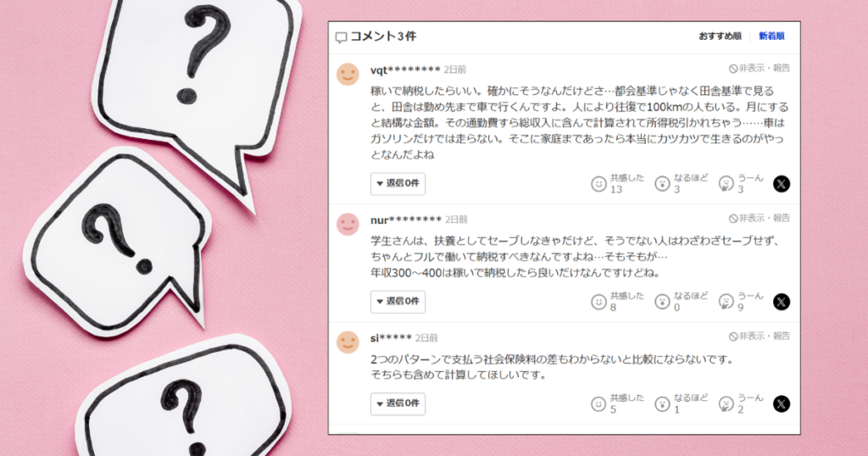
Task: Expand 返信0件 under vqt's comment
Action: pos(398,184)
